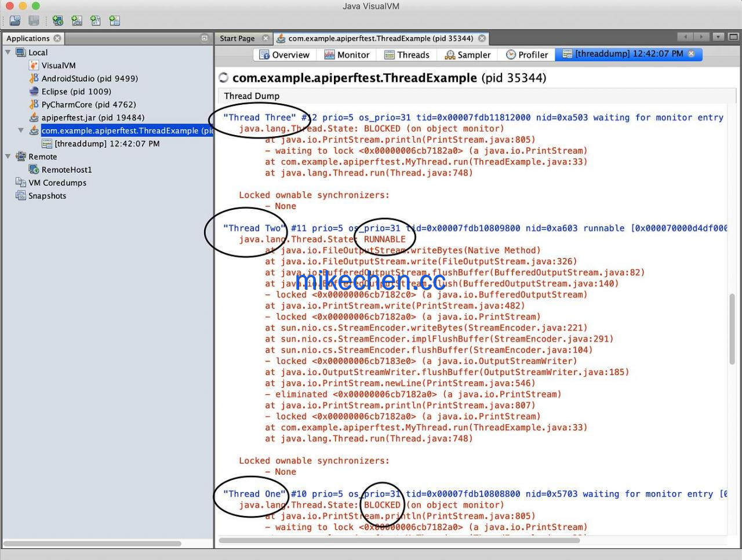Select RemoteHost1 in the tree
This screenshot has width=742, height=560.
pos(67,170)
